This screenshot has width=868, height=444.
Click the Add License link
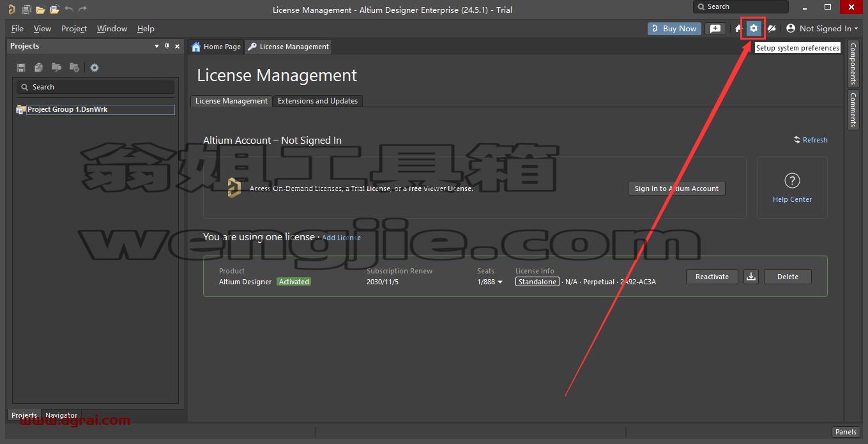click(341, 238)
